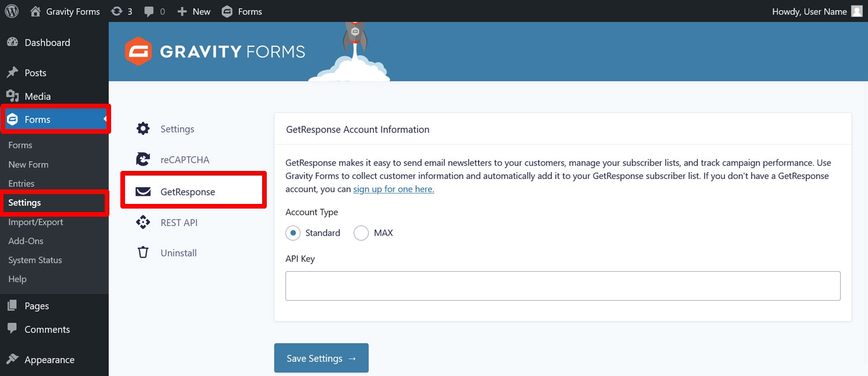Click Howdy, User Name
The image size is (868, 376).
point(810,12)
